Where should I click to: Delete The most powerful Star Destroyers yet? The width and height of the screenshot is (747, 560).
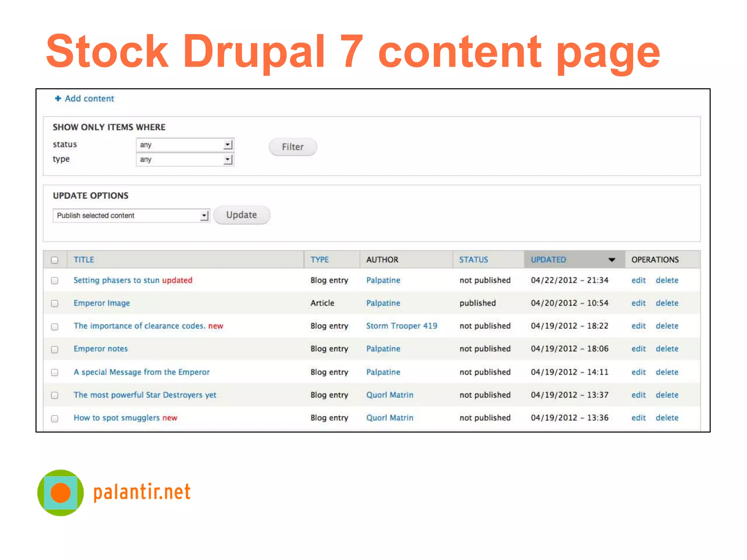pos(667,395)
